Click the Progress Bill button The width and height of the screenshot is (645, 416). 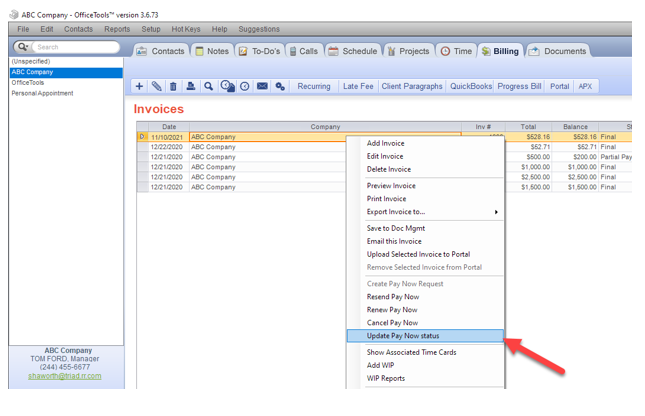pyautogui.click(x=520, y=86)
